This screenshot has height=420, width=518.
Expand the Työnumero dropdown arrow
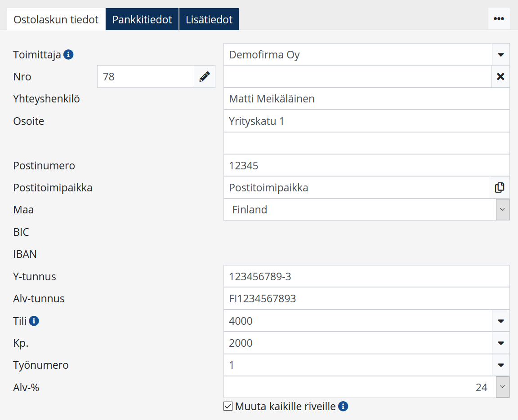point(500,365)
